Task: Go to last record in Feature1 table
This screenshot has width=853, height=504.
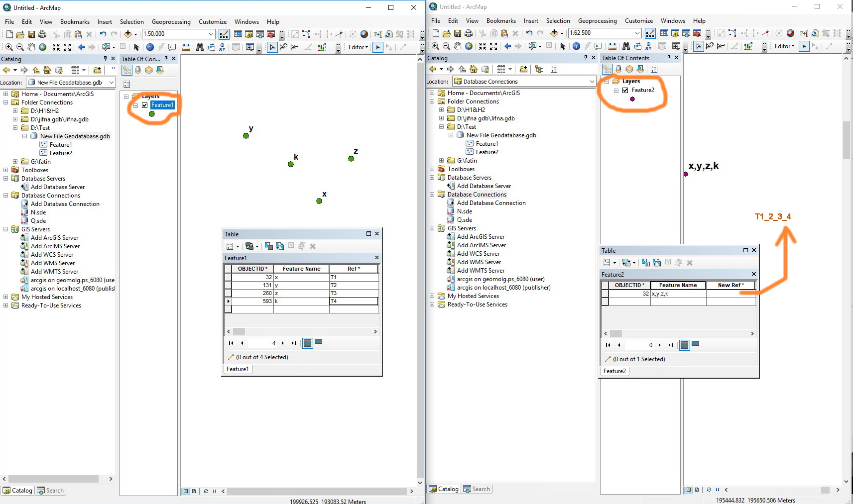Action: [294, 343]
